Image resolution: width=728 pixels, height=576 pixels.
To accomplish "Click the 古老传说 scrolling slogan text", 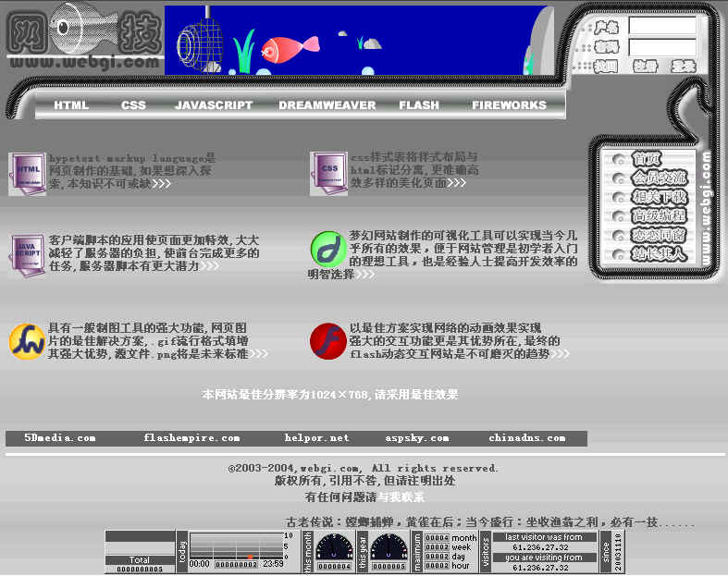I will [x=490, y=522].
